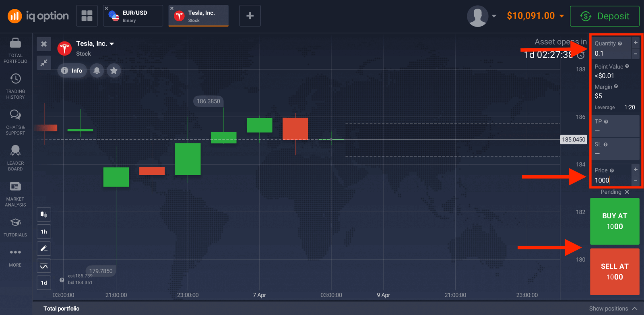Switch to the EUR/USD Binary tab
The height and width of the screenshot is (315, 644).
133,16
